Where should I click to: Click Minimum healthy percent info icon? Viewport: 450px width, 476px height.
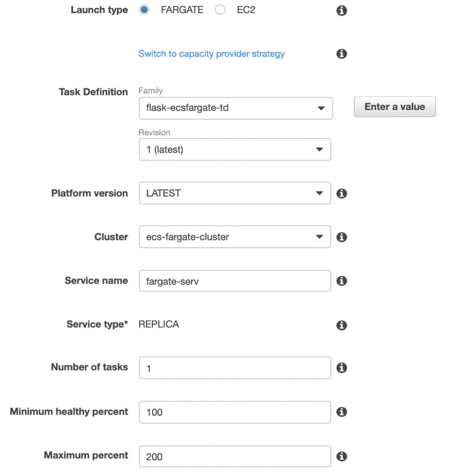click(x=342, y=412)
